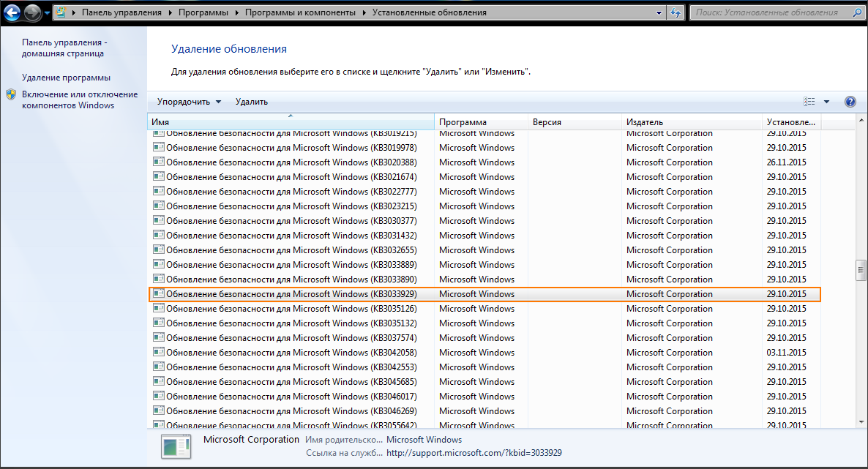Select update KB3020388 row
Image resolution: width=868 pixels, height=469 pixels.
(x=485, y=162)
